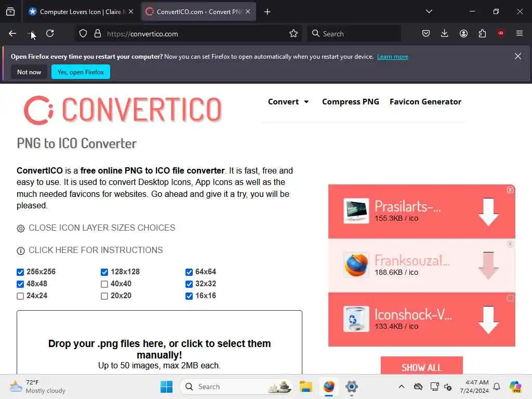Open Firefox account icon

tap(463, 33)
